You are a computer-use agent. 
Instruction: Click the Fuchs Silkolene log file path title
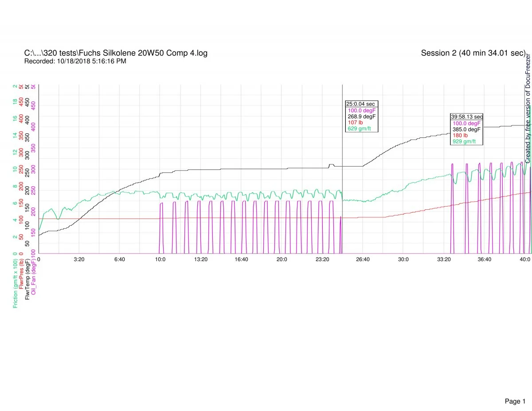(x=116, y=53)
